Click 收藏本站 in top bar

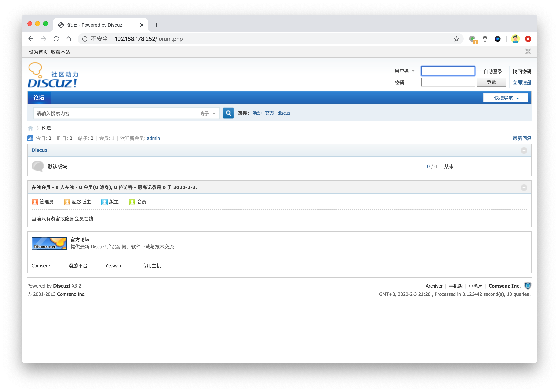(x=60, y=52)
